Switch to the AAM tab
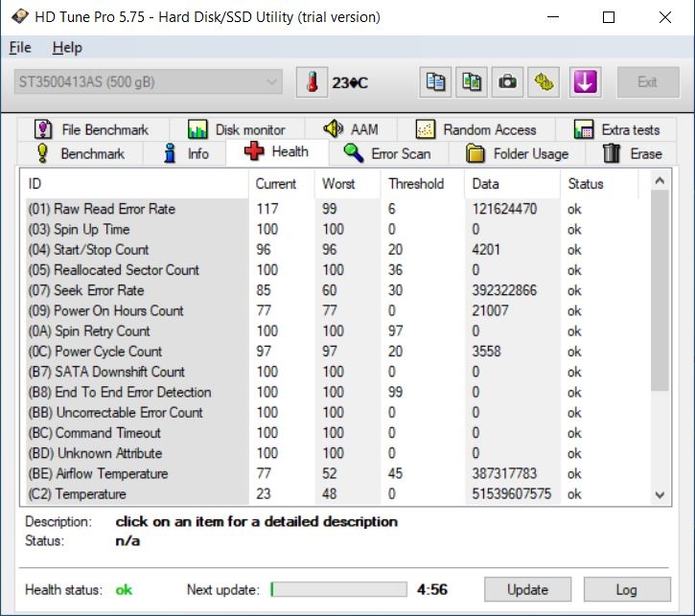 pyautogui.click(x=351, y=129)
